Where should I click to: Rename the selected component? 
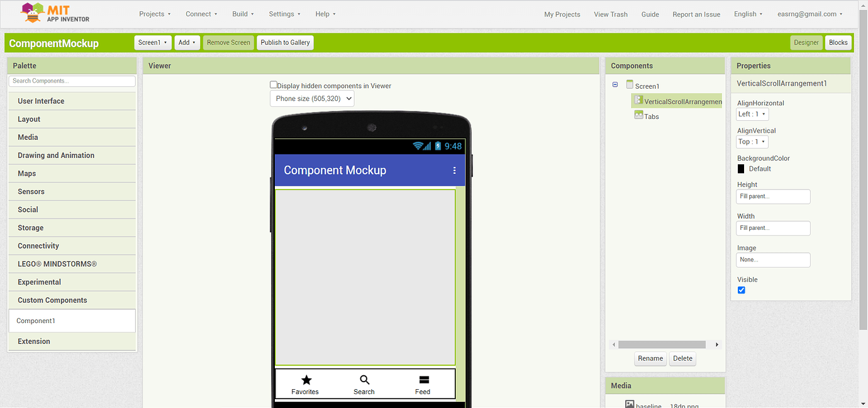point(650,358)
